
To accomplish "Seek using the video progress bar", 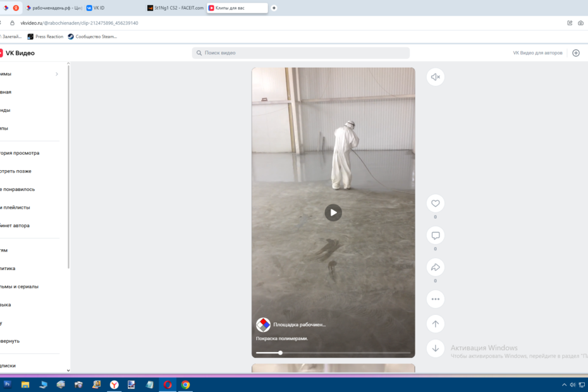I will 333,353.
